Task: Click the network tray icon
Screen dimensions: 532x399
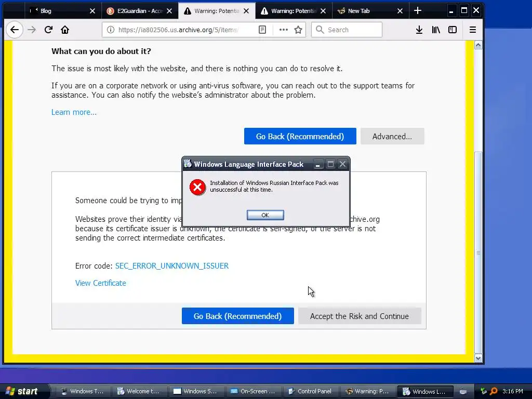Action: [484, 391]
